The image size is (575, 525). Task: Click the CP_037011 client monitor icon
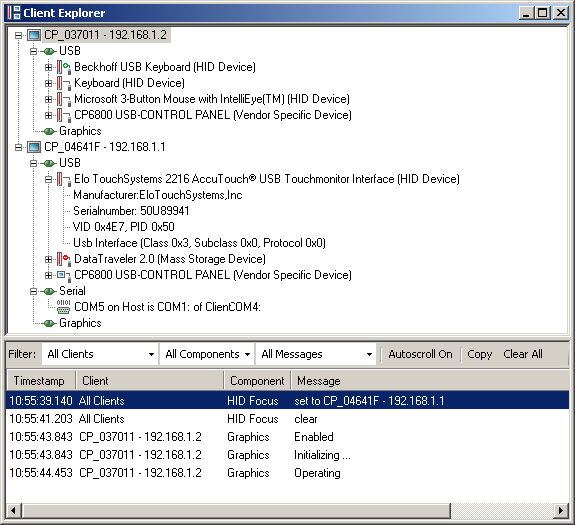tap(34, 35)
